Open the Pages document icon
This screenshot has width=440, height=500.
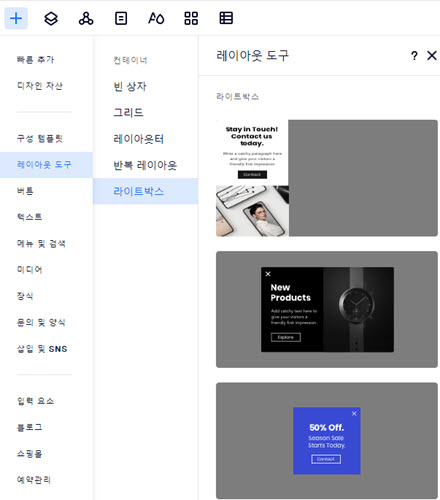[x=121, y=18]
